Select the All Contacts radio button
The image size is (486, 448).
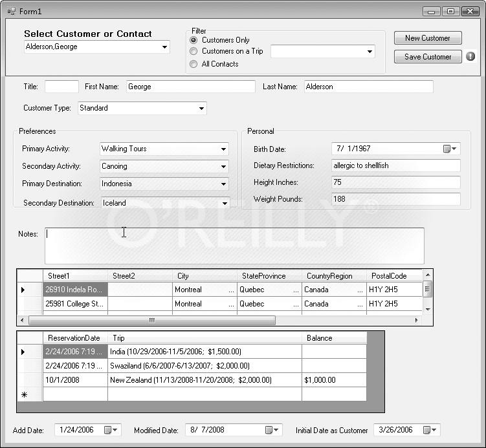[193, 64]
